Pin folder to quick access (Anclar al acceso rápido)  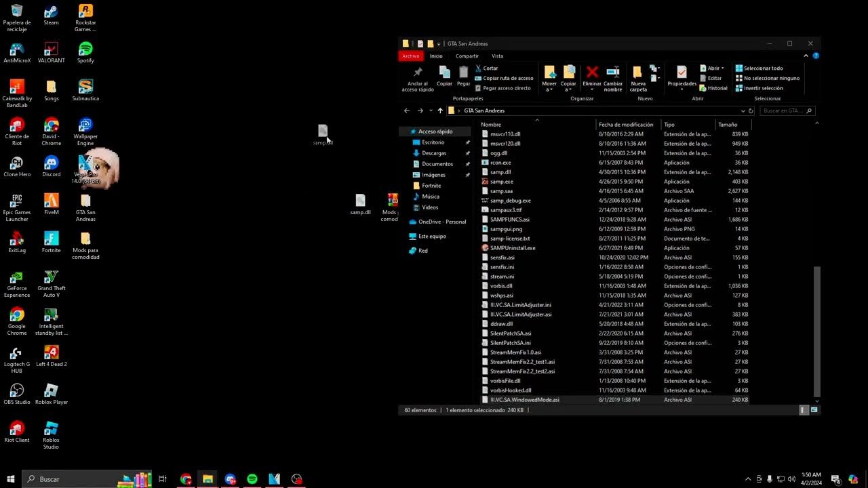pyautogui.click(x=417, y=79)
